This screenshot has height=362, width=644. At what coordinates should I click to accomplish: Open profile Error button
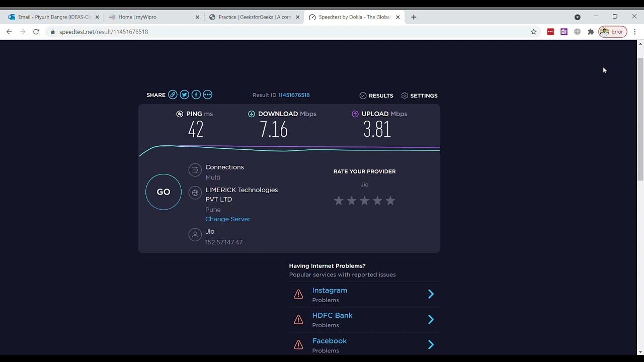pos(613,32)
